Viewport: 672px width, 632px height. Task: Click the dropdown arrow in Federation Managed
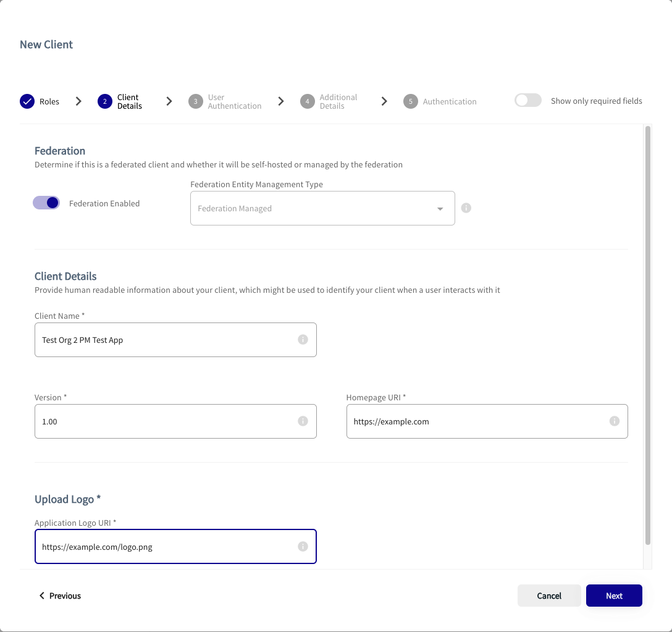click(x=440, y=209)
